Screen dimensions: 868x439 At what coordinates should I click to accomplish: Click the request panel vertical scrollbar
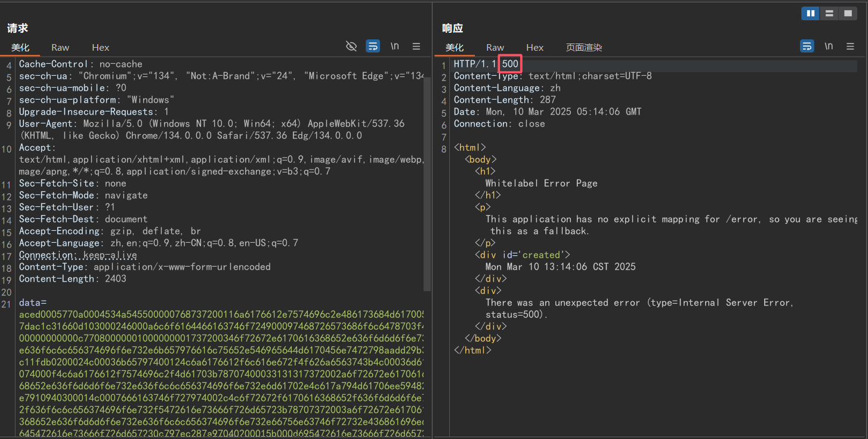pyautogui.click(x=427, y=183)
